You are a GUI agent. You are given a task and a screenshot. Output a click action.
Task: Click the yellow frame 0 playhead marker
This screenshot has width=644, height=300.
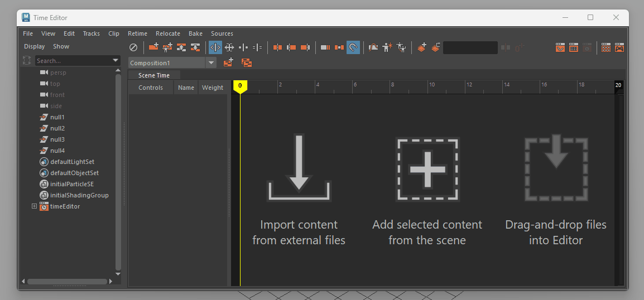click(x=240, y=86)
